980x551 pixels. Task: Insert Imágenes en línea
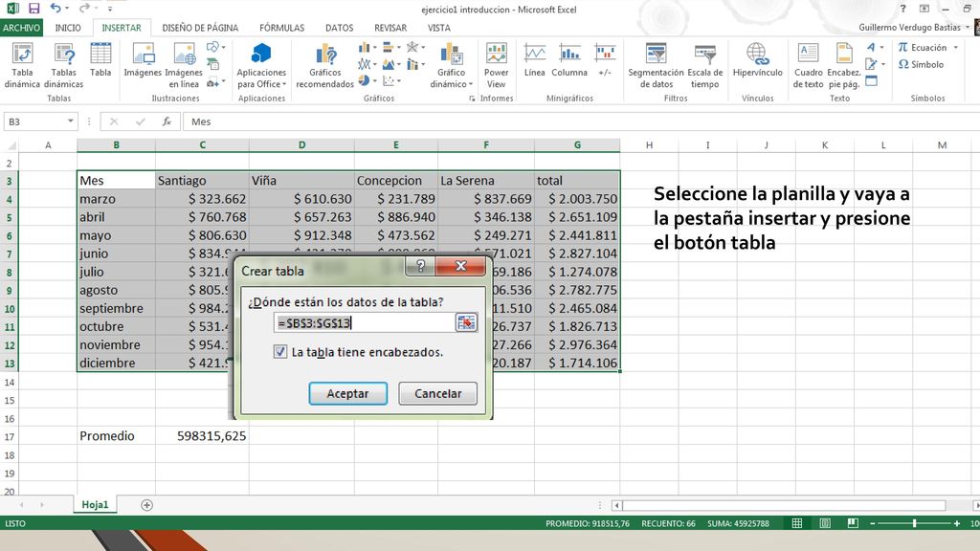pos(184,66)
